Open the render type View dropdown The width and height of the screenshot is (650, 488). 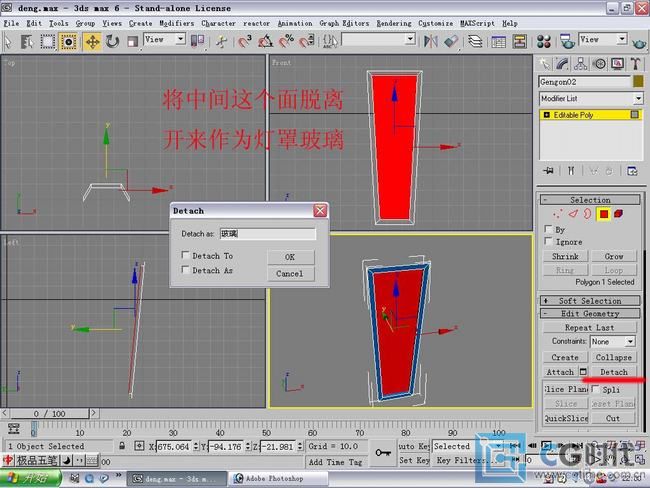point(621,39)
